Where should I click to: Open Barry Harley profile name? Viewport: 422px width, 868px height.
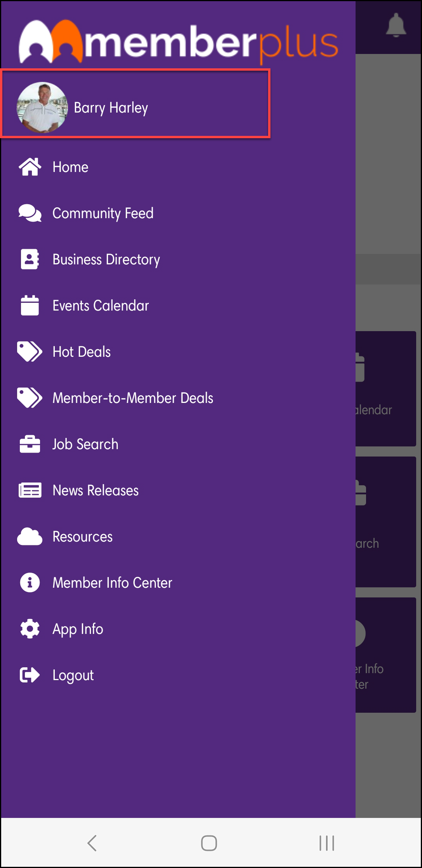[x=111, y=108]
